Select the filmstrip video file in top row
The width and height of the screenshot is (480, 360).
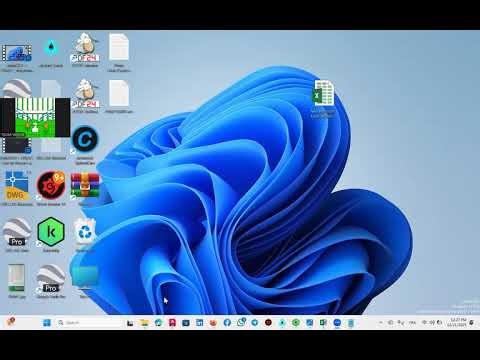point(17,53)
